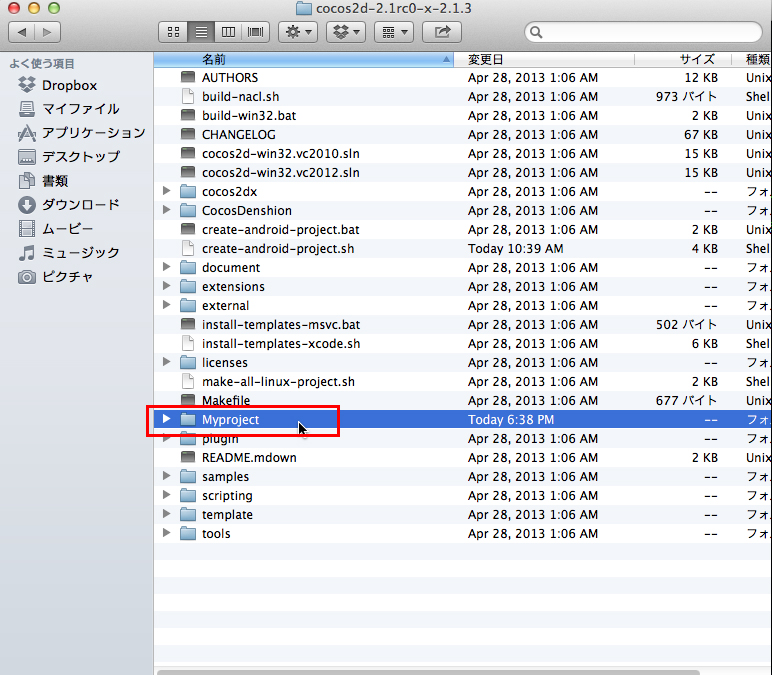Expand the CocosDenshion folder
The width and height of the screenshot is (772, 675).
coord(166,210)
